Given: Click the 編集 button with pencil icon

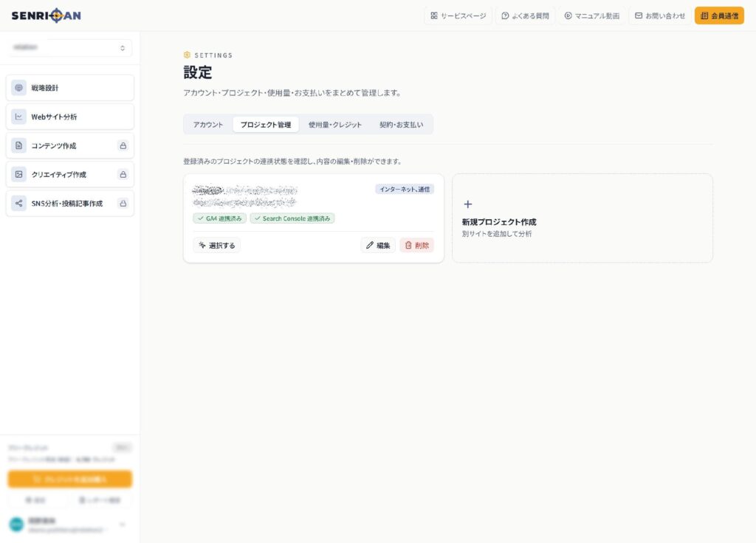Looking at the screenshot, I should (x=378, y=245).
